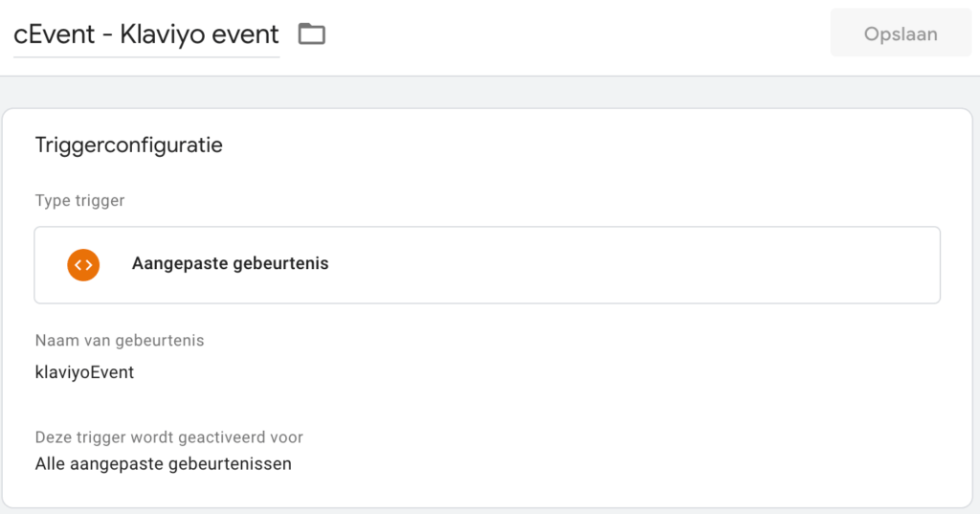Click the orange custom event code icon
The image size is (980, 514).
coord(83,264)
